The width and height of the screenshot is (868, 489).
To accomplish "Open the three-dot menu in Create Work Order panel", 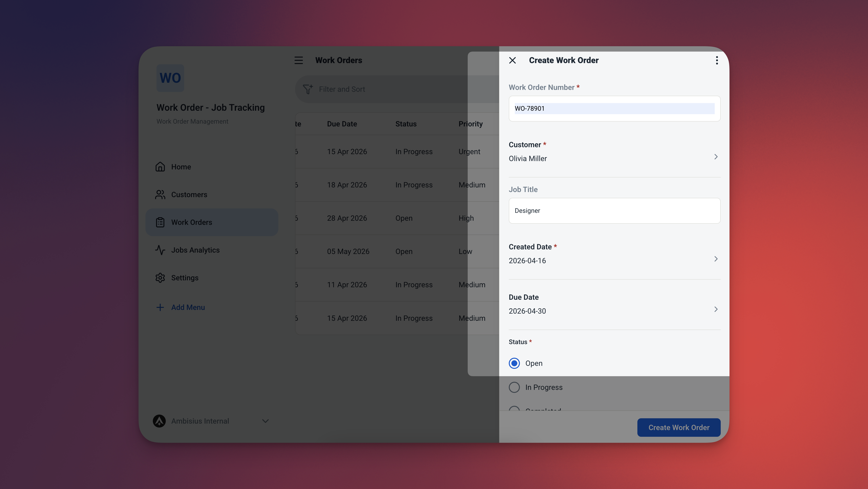I will [717, 60].
